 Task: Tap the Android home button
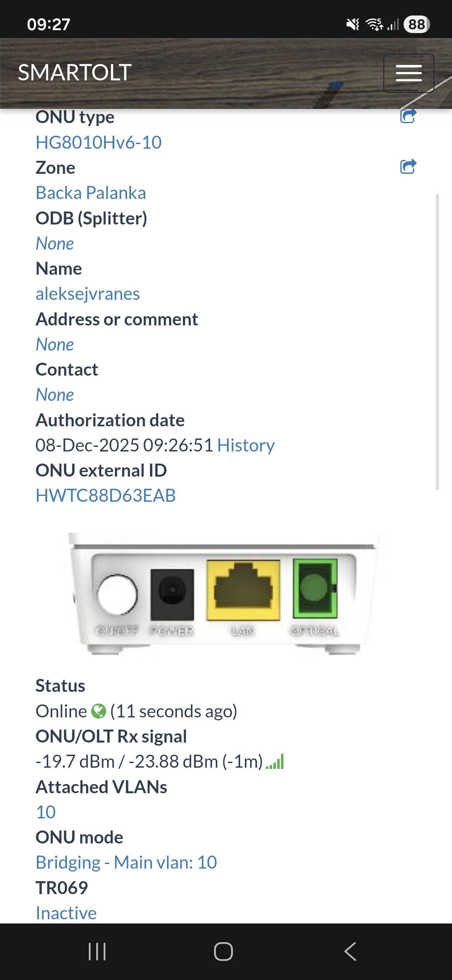tap(223, 952)
